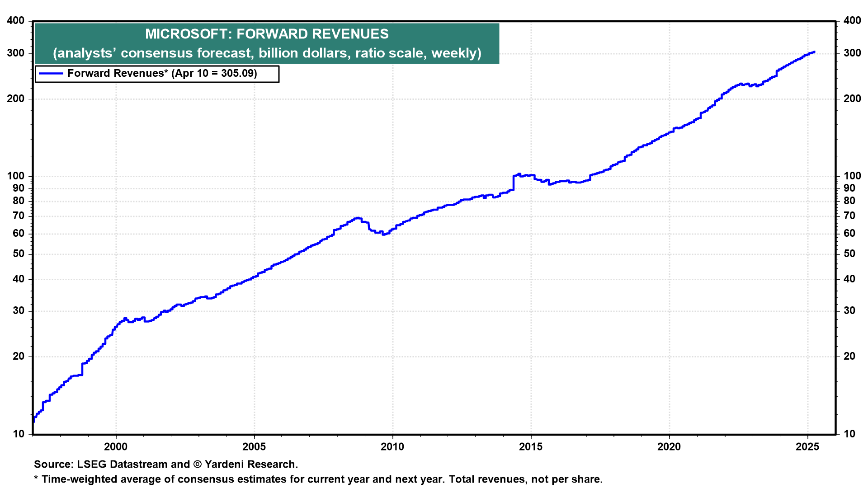Select the "200" label on the left y-axis
868x488 pixels.
pyautogui.click(x=16, y=99)
